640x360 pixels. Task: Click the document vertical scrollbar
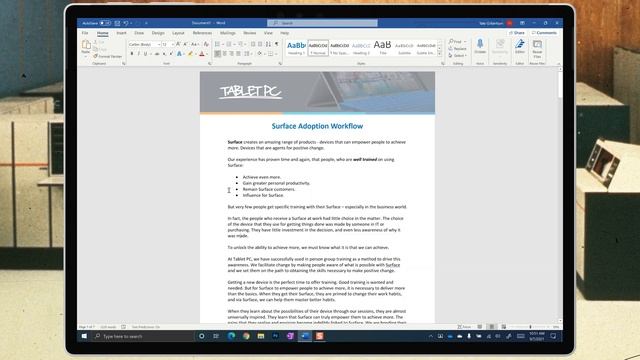pos(560,86)
